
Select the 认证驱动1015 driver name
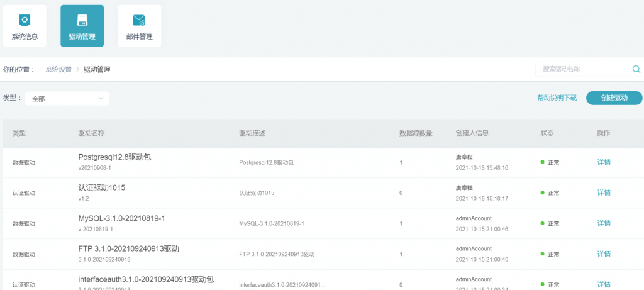pos(102,188)
